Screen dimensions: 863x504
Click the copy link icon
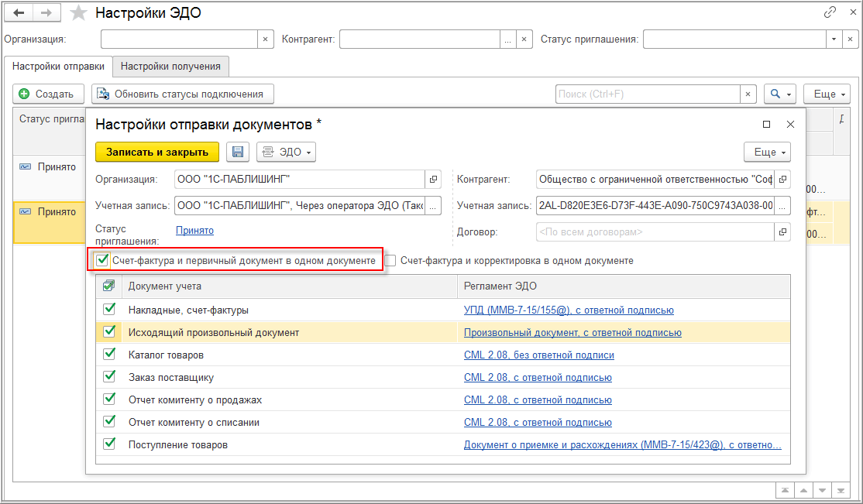(830, 13)
